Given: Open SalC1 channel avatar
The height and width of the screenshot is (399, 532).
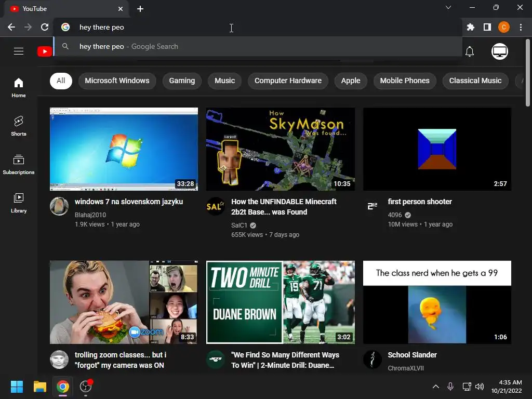Looking at the screenshot, I should pos(216,206).
